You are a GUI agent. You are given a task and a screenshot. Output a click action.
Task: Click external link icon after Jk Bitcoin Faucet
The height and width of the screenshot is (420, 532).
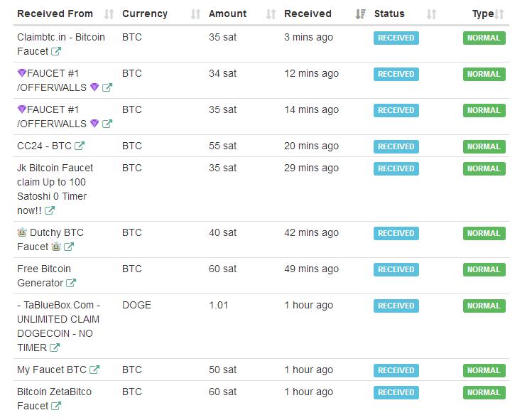50,210
